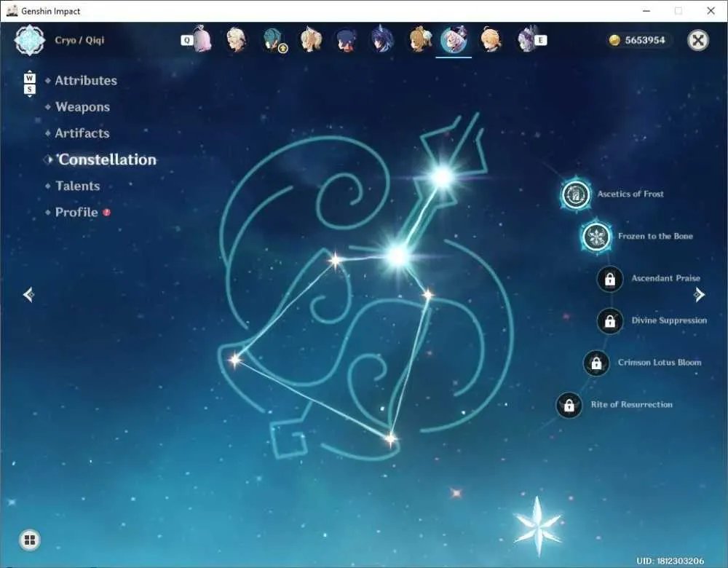Screen dimensions: 728x568
Task: Open the Profile menu
Action: [76, 212]
